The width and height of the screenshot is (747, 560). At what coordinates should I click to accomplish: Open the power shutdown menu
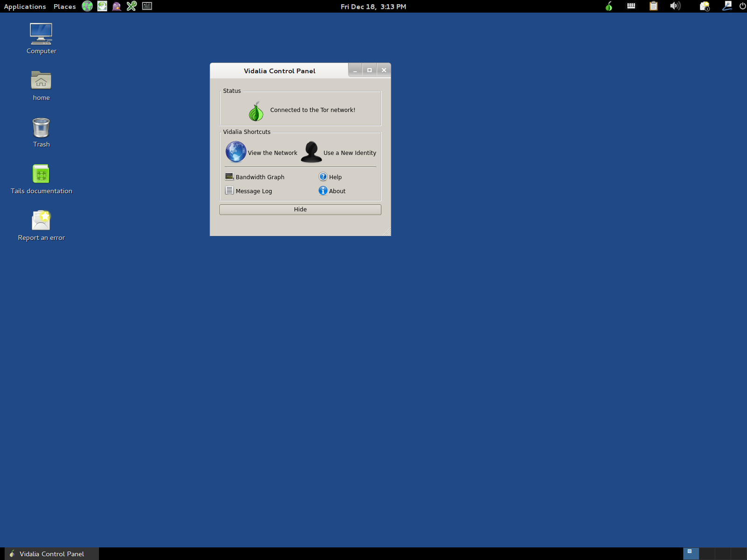click(742, 6)
